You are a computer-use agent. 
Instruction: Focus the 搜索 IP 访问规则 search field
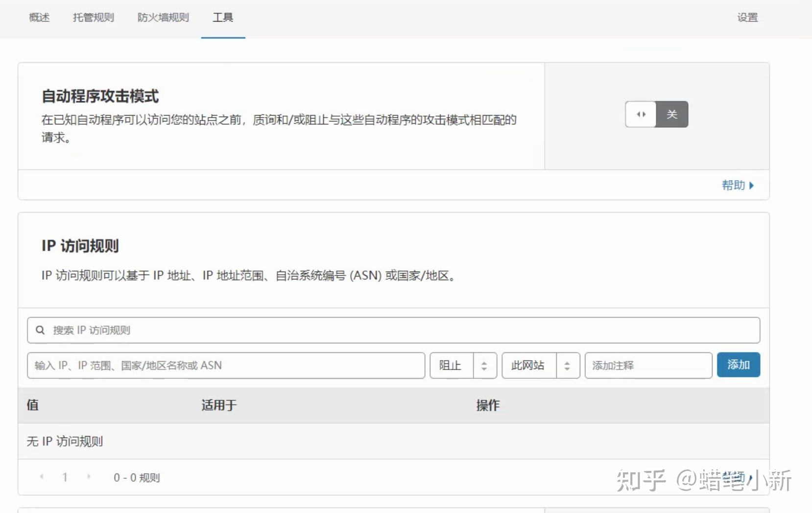click(x=393, y=330)
